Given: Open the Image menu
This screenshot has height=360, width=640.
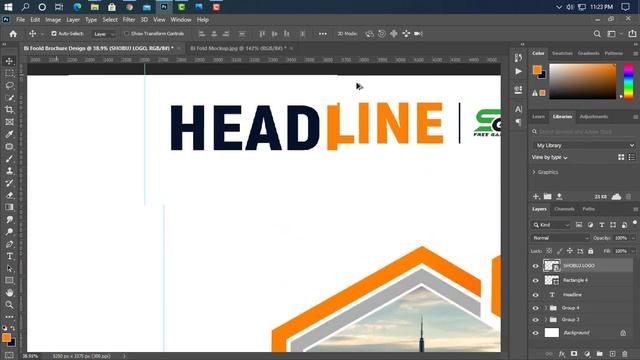Looking at the screenshot, I should click(x=53, y=20).
